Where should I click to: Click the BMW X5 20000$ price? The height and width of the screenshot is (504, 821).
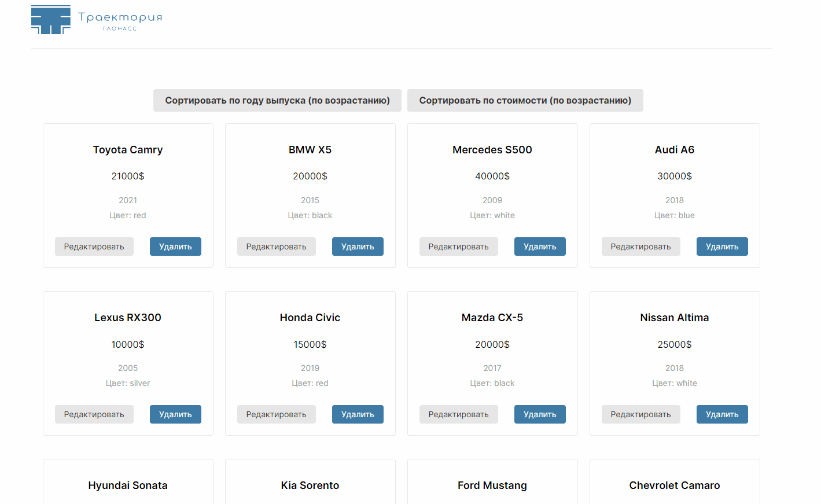point(310,176)
